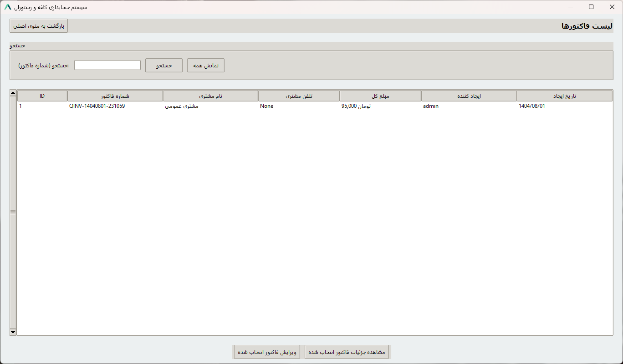
Task: Sort by ایجاد کننده column header
Action: click(x=469, y=96)
